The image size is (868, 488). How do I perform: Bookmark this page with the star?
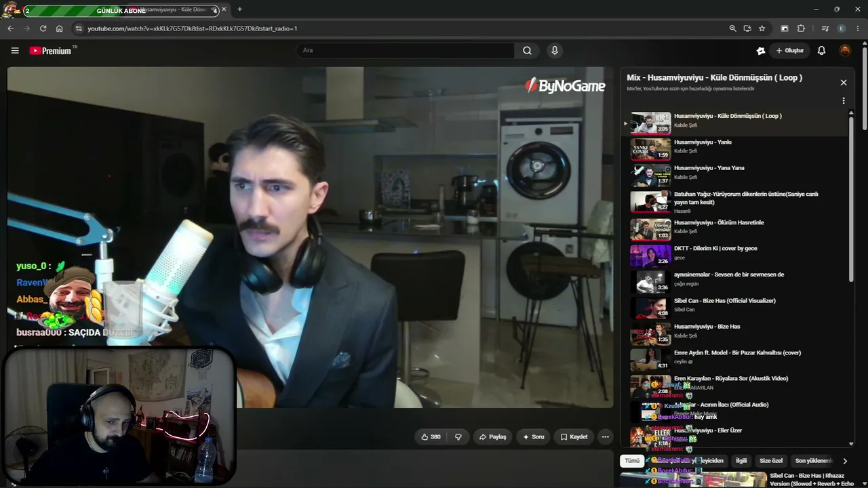pyautogui.click(x=762, y=28)
